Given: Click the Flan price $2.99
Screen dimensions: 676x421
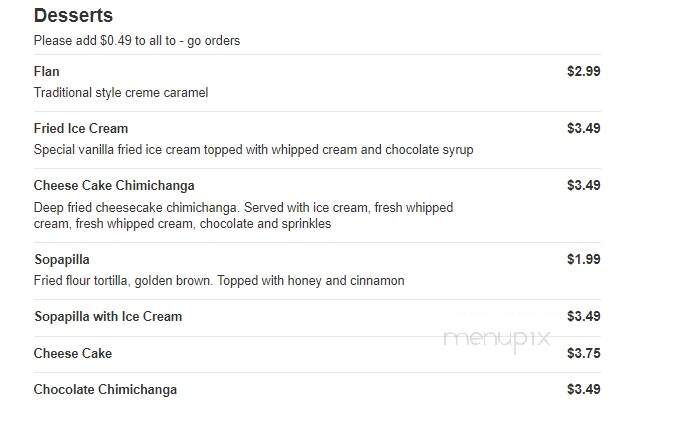Looking at the screenshot, I should (583, 71).
